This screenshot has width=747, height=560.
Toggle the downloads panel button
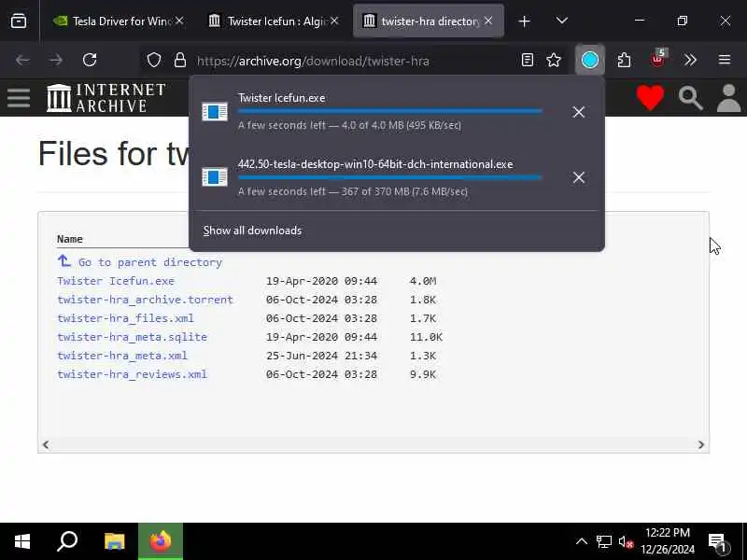(x=590, y=60)
